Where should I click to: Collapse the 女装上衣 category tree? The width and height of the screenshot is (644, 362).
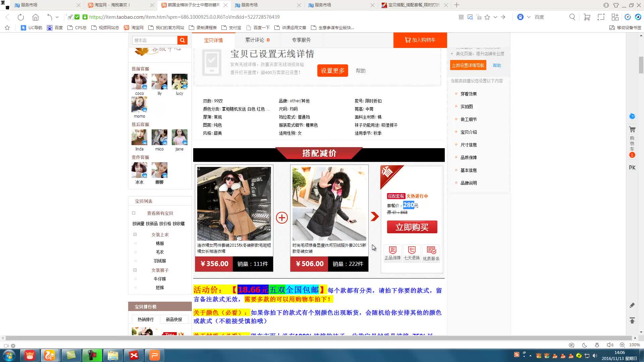135,235
